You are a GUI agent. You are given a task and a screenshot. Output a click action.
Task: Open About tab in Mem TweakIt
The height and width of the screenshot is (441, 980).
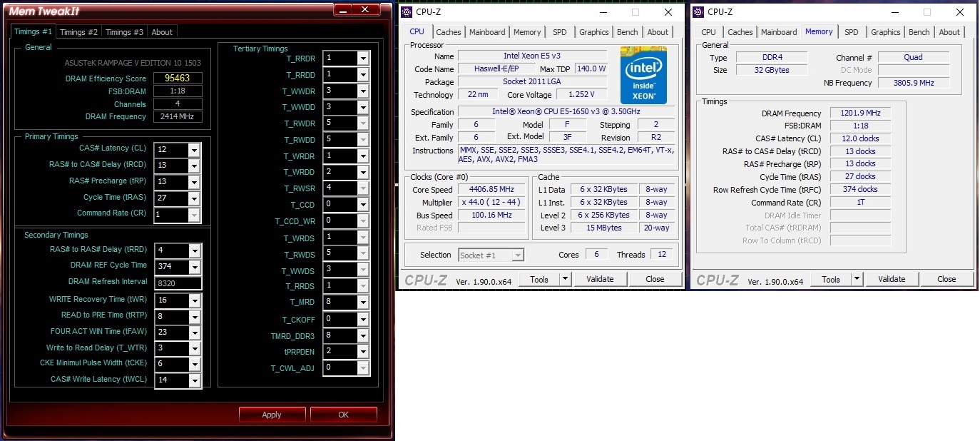click(x=162, y=32)
